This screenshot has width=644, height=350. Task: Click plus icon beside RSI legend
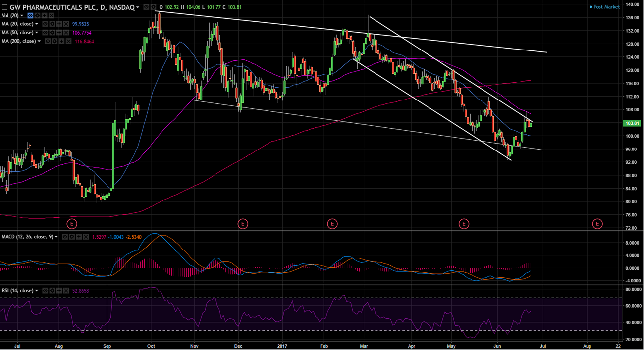[x=59, y=290]
